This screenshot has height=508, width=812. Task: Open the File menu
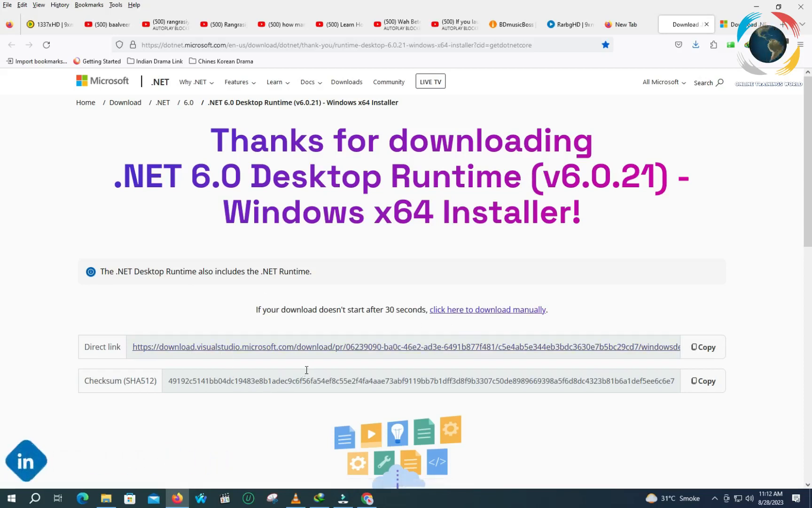(x=7, y=5)
